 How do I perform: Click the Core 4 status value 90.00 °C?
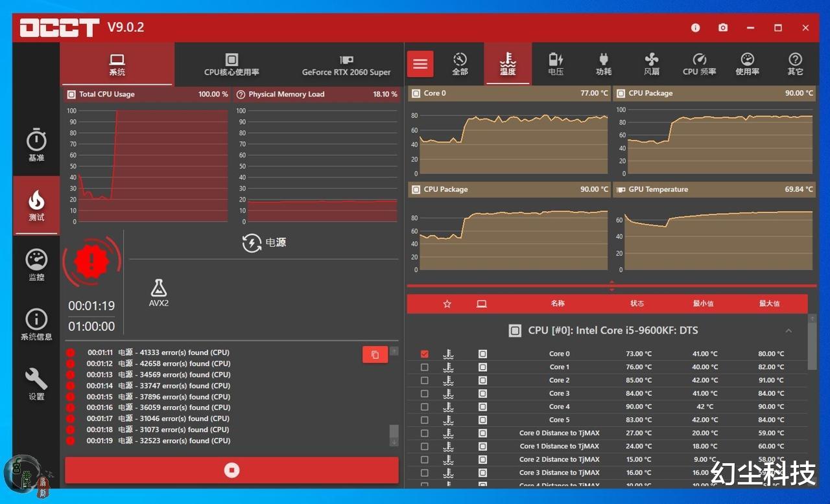(638, 407)
